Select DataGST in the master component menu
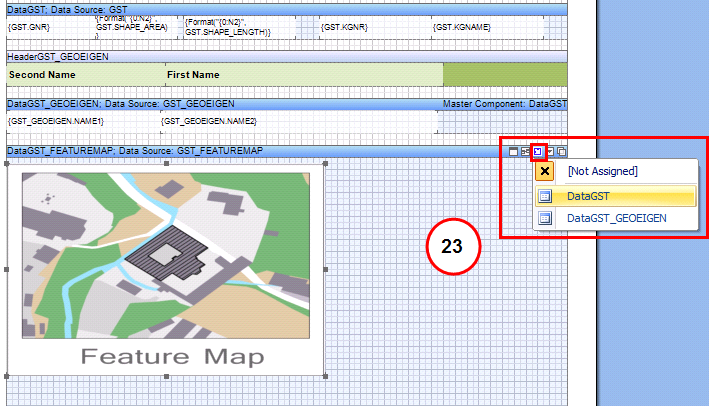This screenshot has width=709, height=406. point(616,196)
